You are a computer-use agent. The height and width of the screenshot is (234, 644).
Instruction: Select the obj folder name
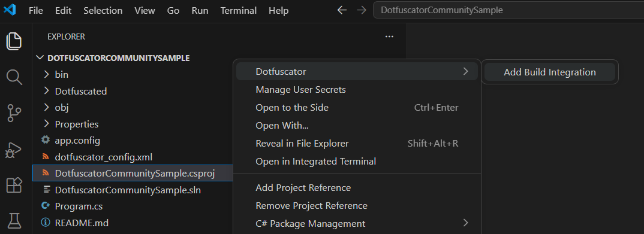62,107
